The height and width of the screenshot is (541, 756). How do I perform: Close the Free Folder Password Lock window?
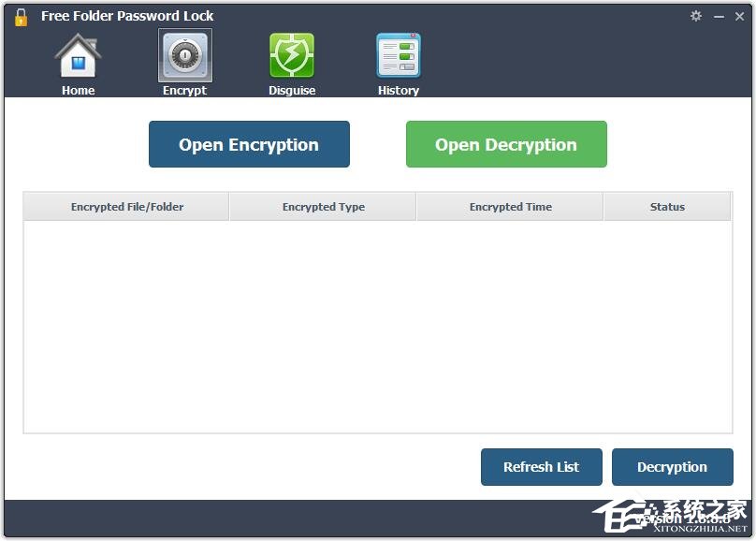[x=739, y=17]
